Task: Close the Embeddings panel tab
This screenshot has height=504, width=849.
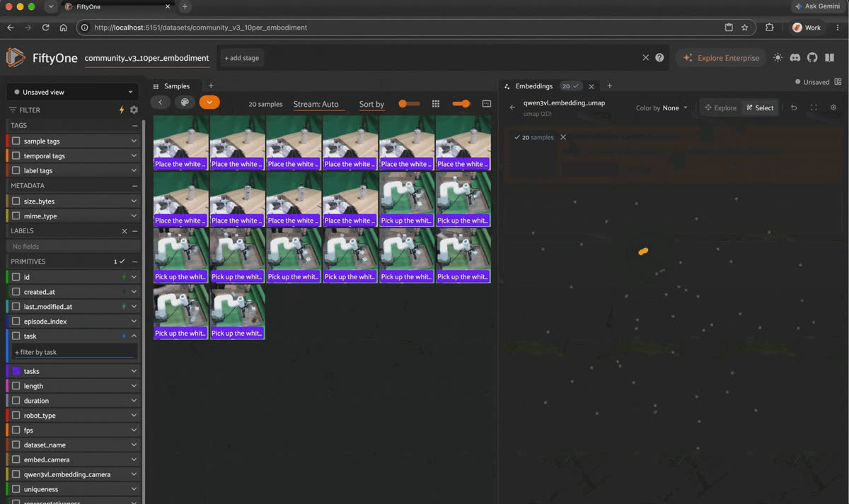Action: [x=591, y=86]
